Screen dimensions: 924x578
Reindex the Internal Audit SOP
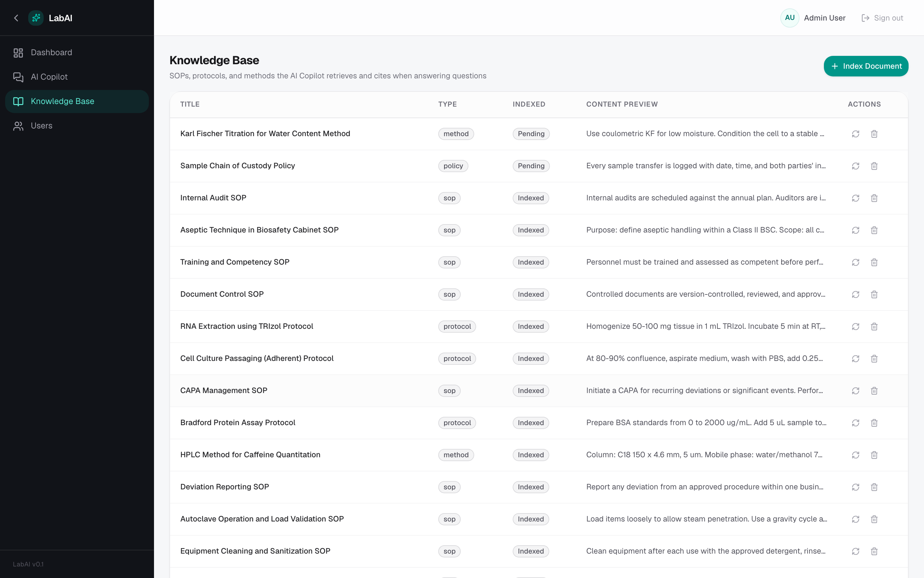click(855, 198)
